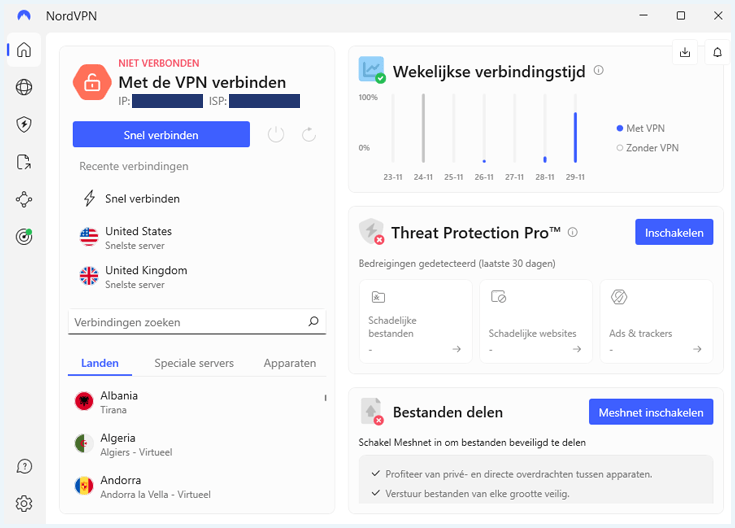
Task: Open the Home icon in sidebar
Action: (x=24, y=50)
